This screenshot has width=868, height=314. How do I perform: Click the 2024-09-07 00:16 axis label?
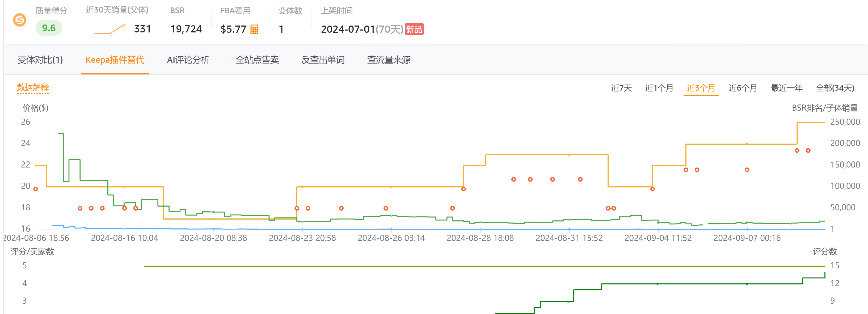pyautogui.click(x=747, y=238)
